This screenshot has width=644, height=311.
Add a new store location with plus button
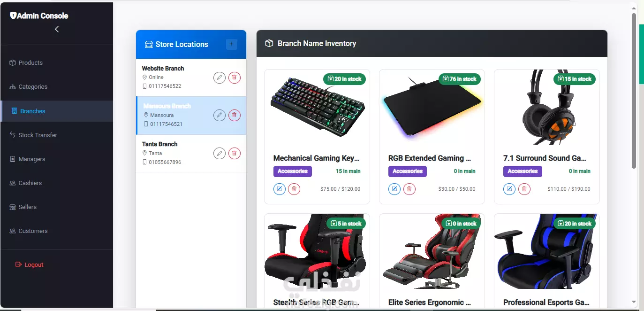[232, 44]
